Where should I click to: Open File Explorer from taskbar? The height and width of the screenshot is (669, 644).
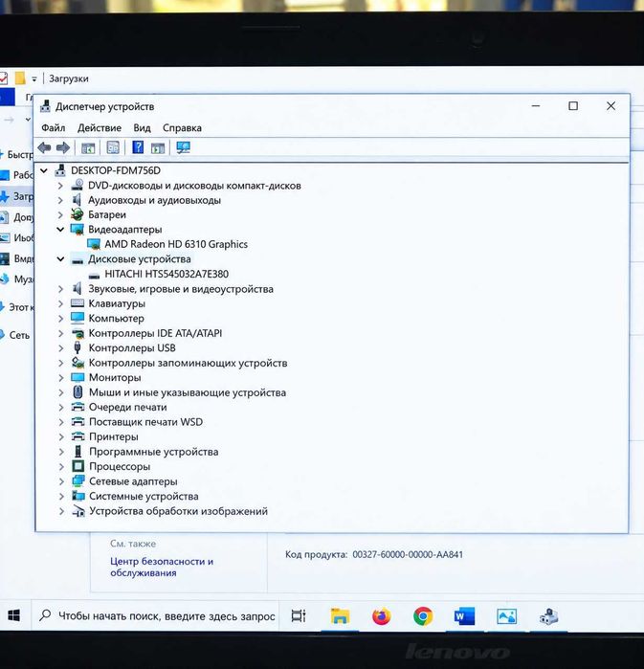point(340,616)
